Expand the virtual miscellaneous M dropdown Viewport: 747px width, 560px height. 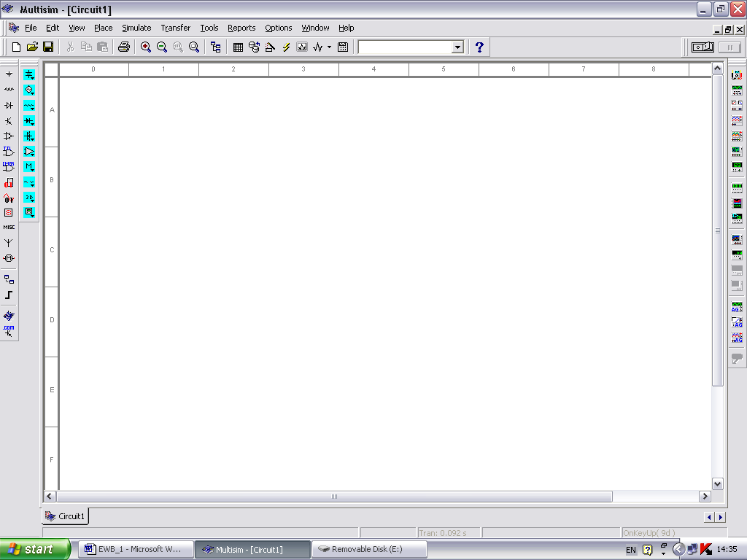click(29, 167)
